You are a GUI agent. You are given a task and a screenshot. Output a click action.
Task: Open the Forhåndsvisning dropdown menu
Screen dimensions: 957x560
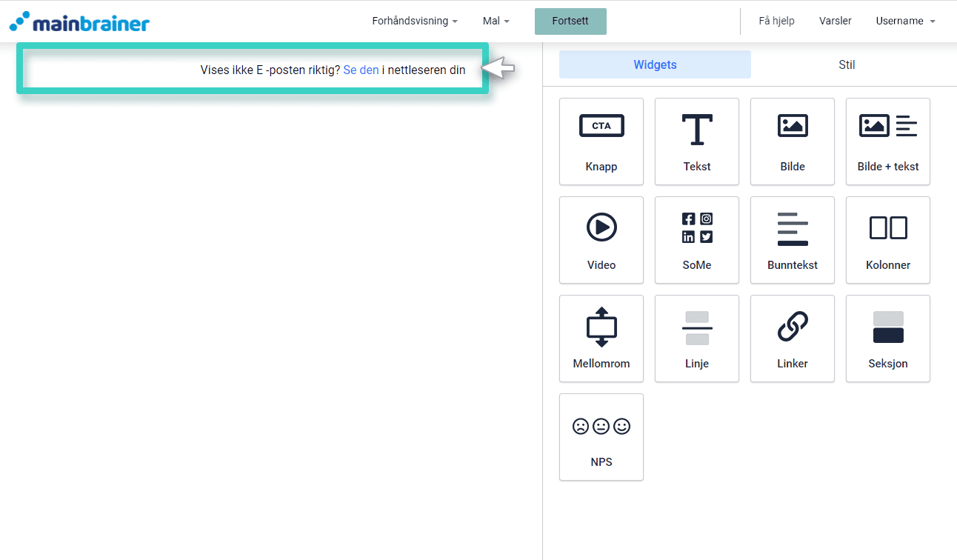coord(414,21)
